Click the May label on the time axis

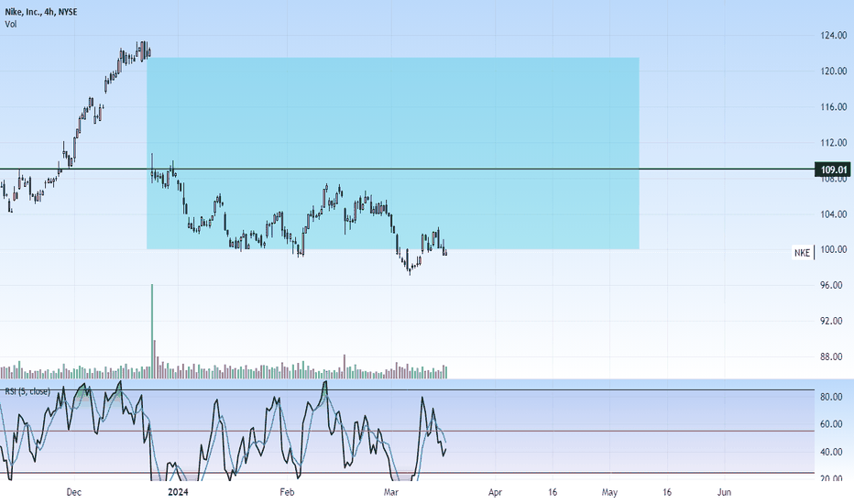pyautogui.click(x=609, y=493)
